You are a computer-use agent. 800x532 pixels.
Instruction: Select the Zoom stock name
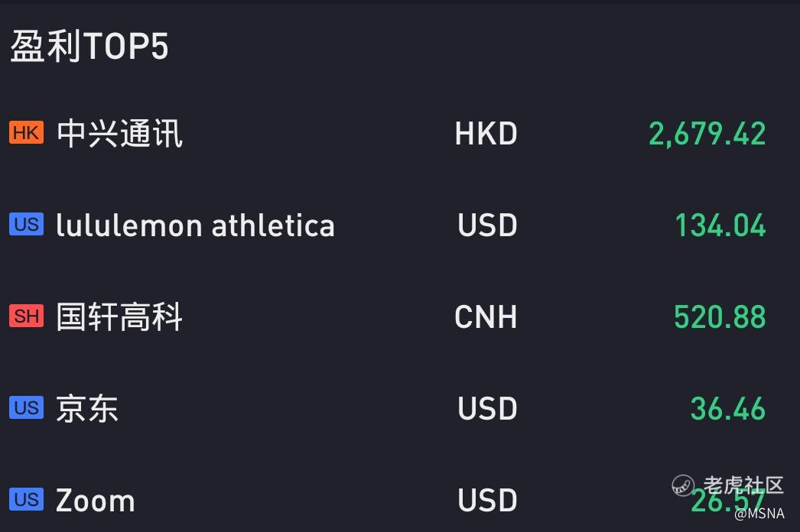[96, 501]
